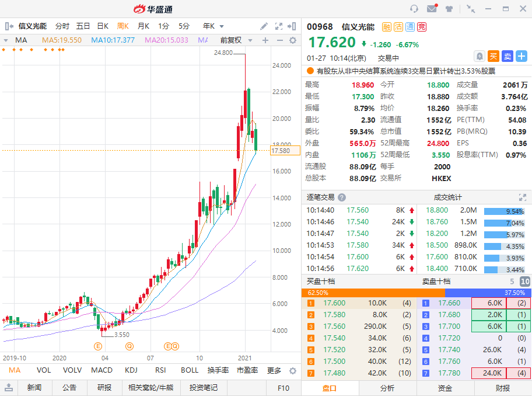Open the 前复权 adjustment dropdown
The height and width of the screenshot is (396, 532).
[250, 40]
